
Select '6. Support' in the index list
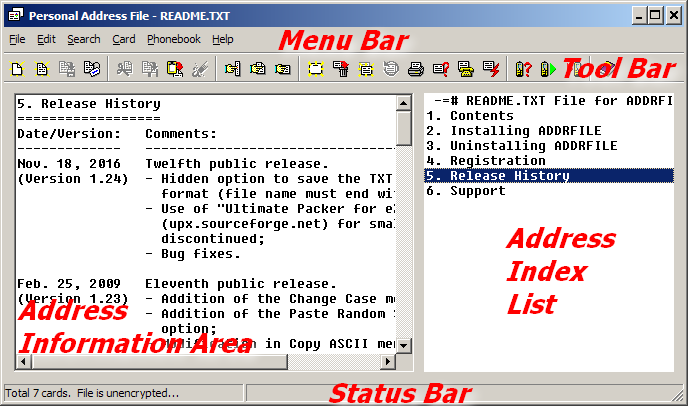pos(549,191)
